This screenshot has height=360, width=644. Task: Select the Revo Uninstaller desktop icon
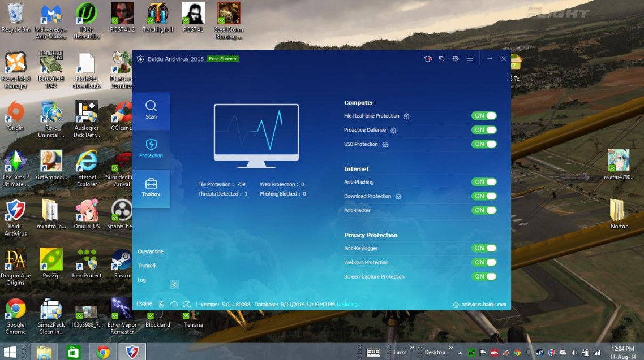51,119
